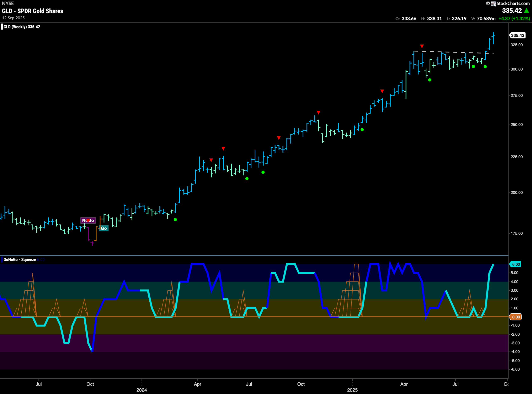Select the green dot near 246 in early 2025

pyautogui.click(x=362, y=130)
